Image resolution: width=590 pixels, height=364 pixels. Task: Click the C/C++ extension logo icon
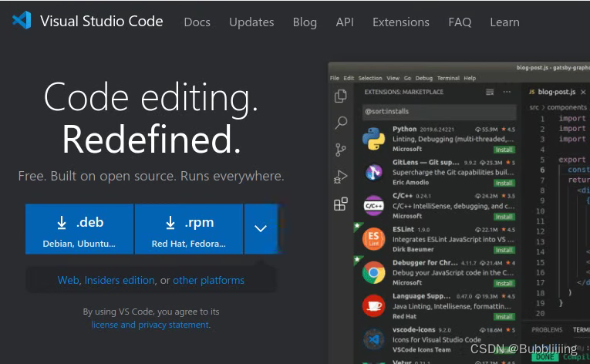coord(373,206)
